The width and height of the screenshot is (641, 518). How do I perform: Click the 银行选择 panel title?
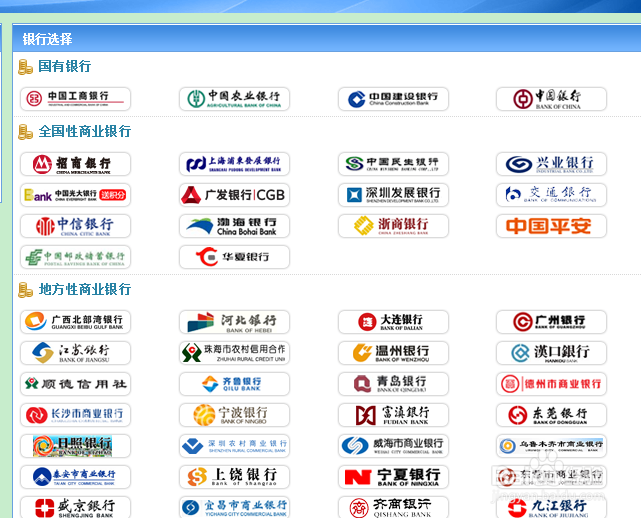pyautogui.click(x=47, y=39)
